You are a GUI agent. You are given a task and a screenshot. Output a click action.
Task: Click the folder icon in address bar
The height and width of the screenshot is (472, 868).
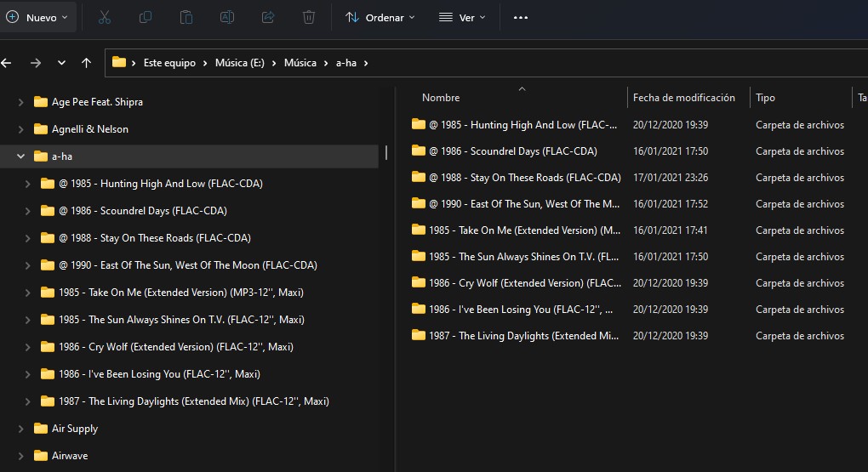[x=119, y=62]
